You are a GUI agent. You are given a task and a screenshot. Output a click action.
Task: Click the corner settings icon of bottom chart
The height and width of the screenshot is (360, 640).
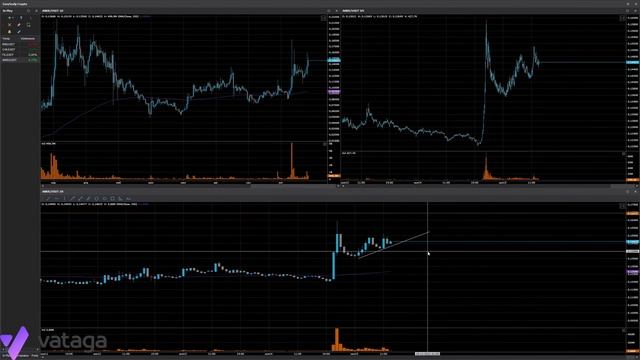coord(622,206)
